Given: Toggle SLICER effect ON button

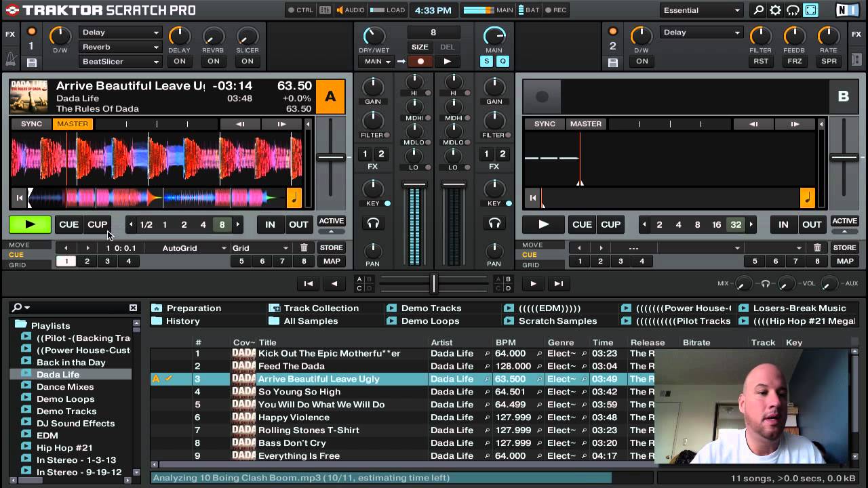Looking at the screenshot, I should click(x=248, y=61).
